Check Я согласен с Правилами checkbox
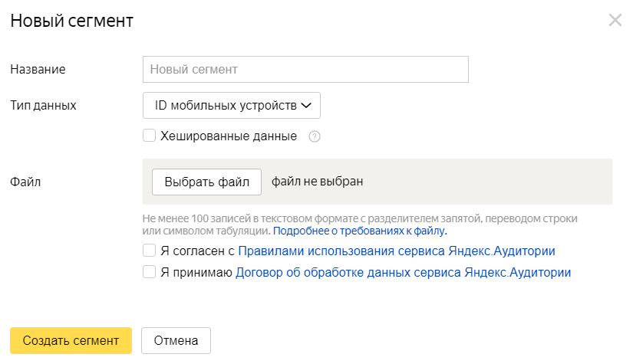This screenshot has width=633, height=364. click(x=150, y=251)
